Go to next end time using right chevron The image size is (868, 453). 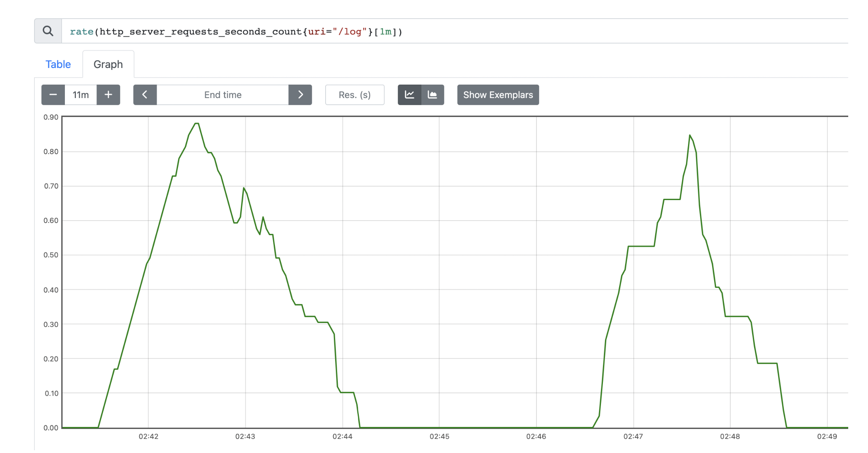tap(300, 95)
